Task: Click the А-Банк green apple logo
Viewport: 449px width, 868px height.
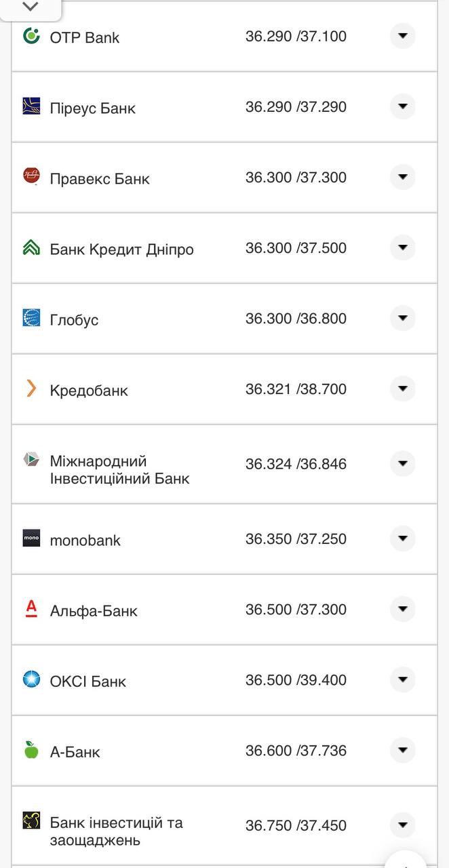Action: coord(31,751)
